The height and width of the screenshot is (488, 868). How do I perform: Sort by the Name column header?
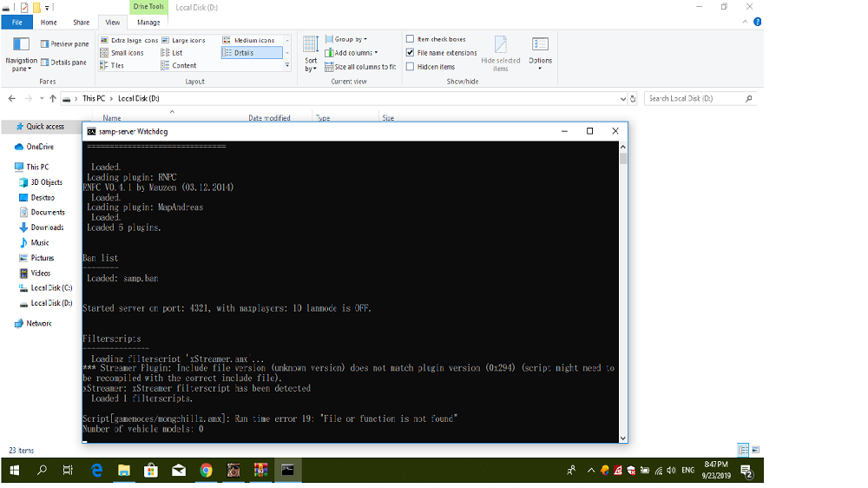point(112,118)
